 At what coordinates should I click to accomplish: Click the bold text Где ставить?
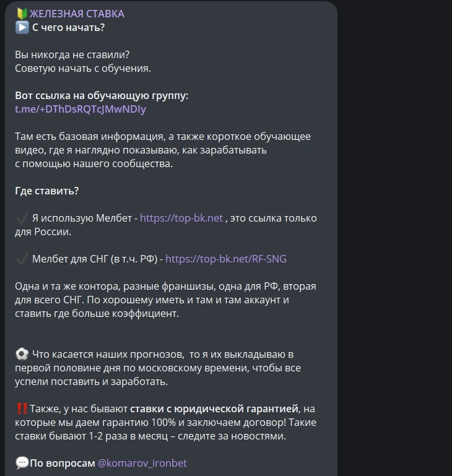[x=47, y=191]
